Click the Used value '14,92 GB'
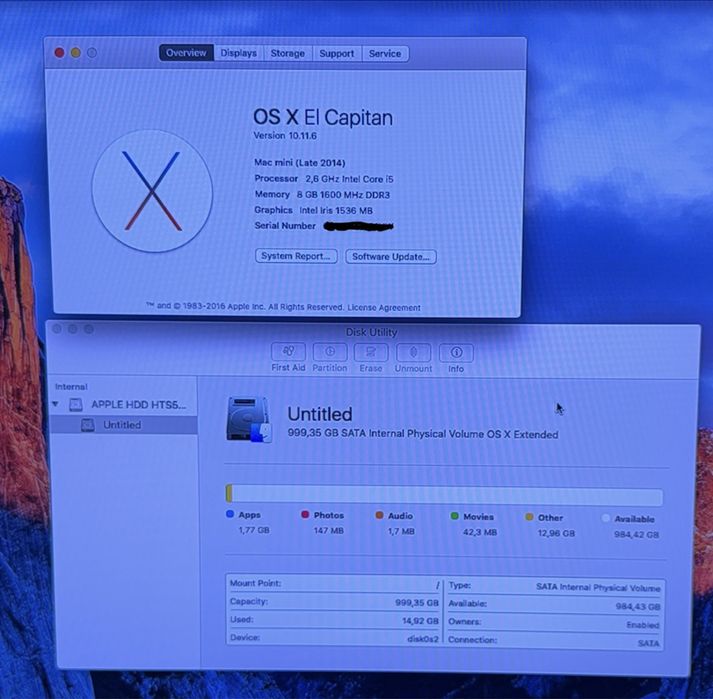Viewport: 713px width, 699px height. pyautogui.click(x=420, y=621)
